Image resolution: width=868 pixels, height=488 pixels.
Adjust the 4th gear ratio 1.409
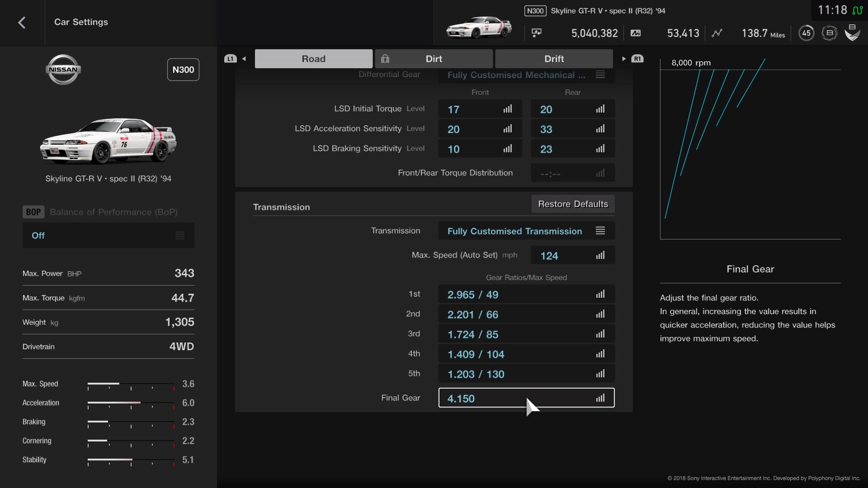(x=526, y=354)
